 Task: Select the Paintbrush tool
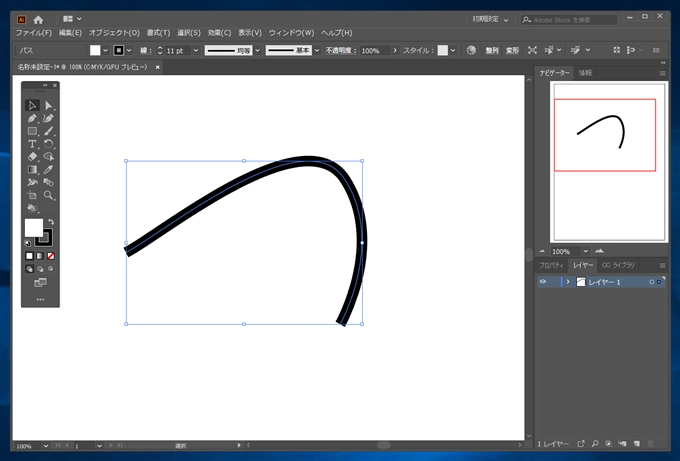tap(49, 131)
